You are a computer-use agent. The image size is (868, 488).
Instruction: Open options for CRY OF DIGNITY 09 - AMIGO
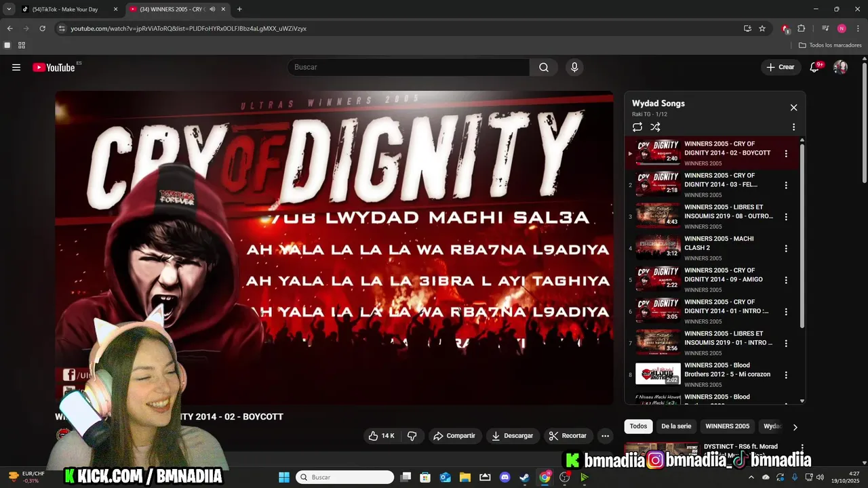(786, 280)
